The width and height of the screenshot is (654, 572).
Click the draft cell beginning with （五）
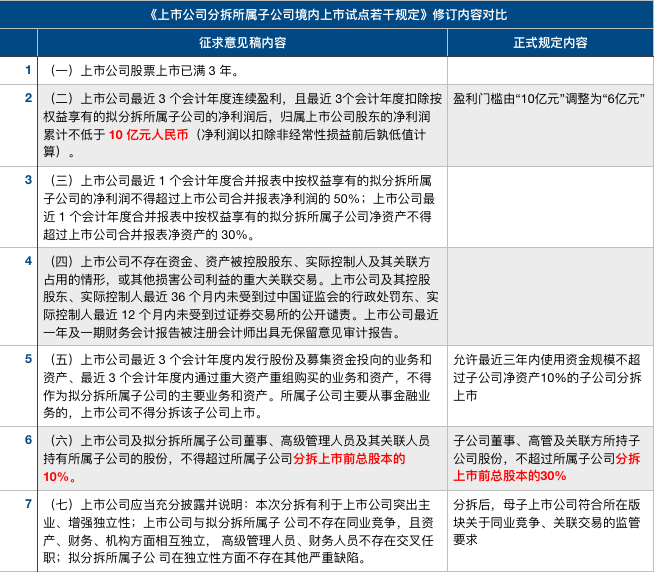point(241,384)
